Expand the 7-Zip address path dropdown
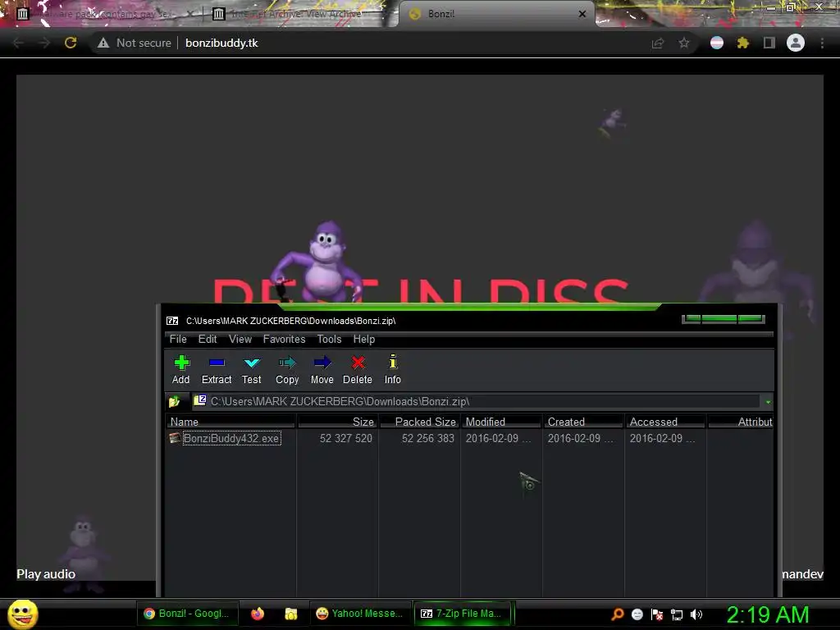840x630 pixels. [x=768, y=402]
